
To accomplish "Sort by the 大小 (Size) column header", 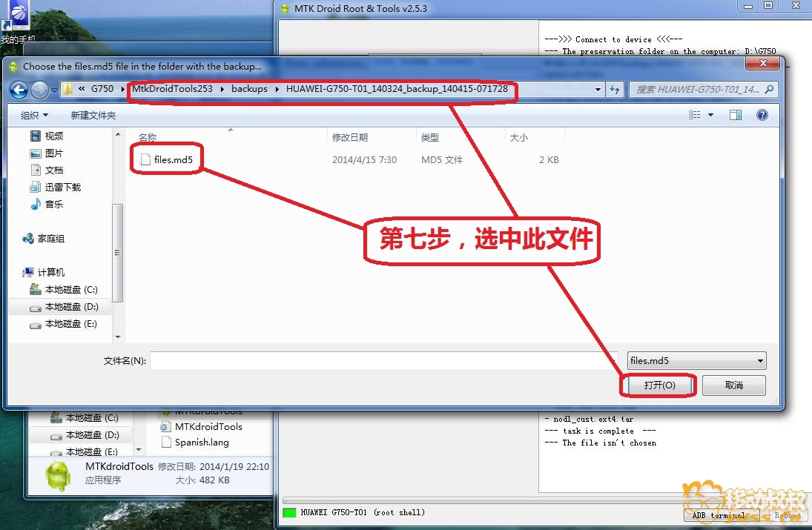I will (519, 138).
